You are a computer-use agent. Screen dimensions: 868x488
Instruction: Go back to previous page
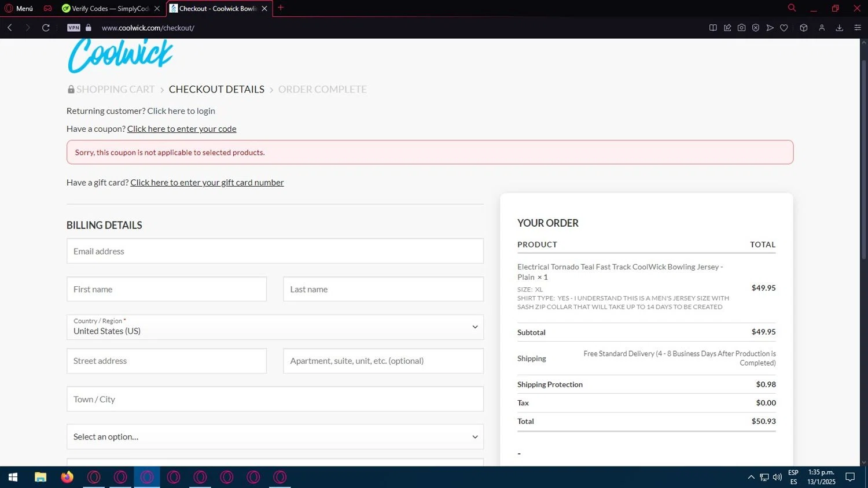tap(10, 27)
